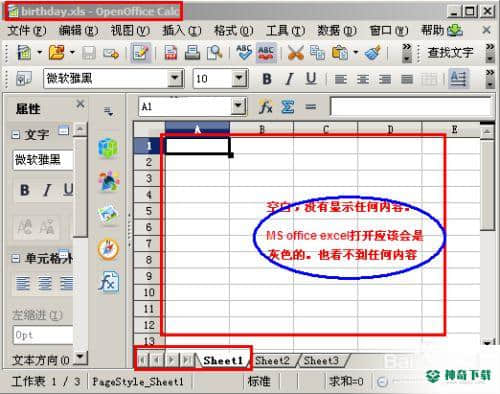Open the font size dropdown
The image size is (500, 394).
tap(239, 79)
